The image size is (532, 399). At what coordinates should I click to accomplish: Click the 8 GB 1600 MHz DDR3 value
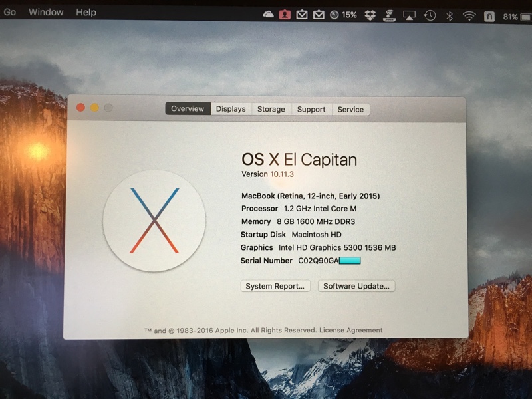316,221
